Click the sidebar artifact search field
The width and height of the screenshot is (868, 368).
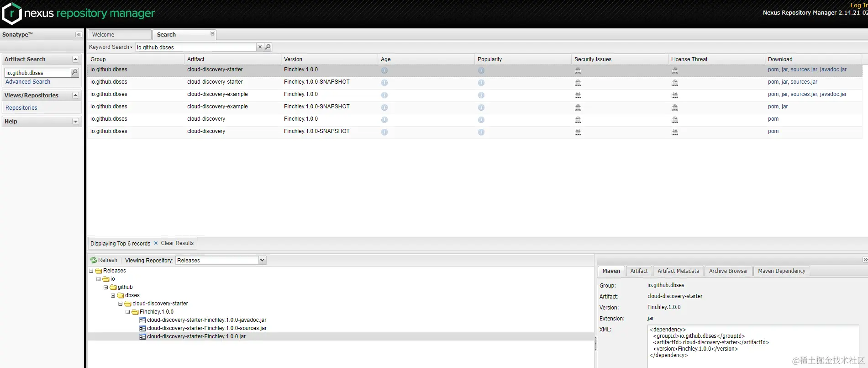tap(37, 73)
